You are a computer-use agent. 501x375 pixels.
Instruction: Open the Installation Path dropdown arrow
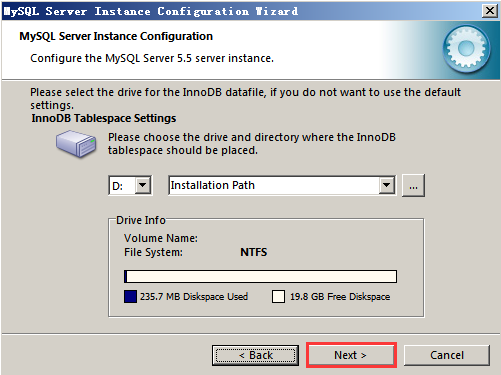pos(387,185)
